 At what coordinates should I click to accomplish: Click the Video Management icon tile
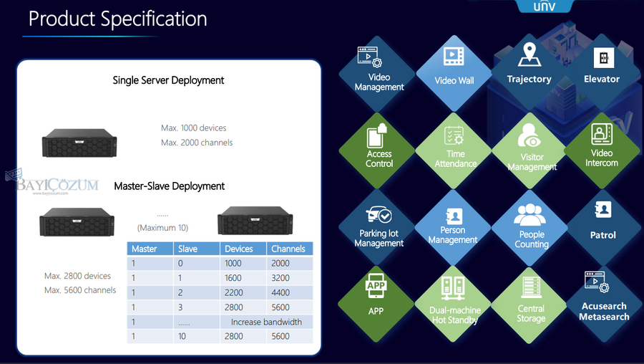379,70
